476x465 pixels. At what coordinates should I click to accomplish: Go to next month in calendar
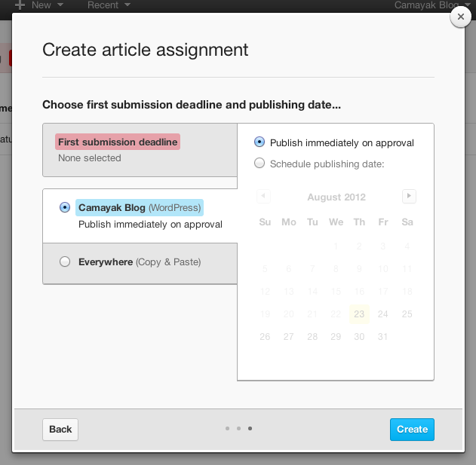tap(409, 197)
